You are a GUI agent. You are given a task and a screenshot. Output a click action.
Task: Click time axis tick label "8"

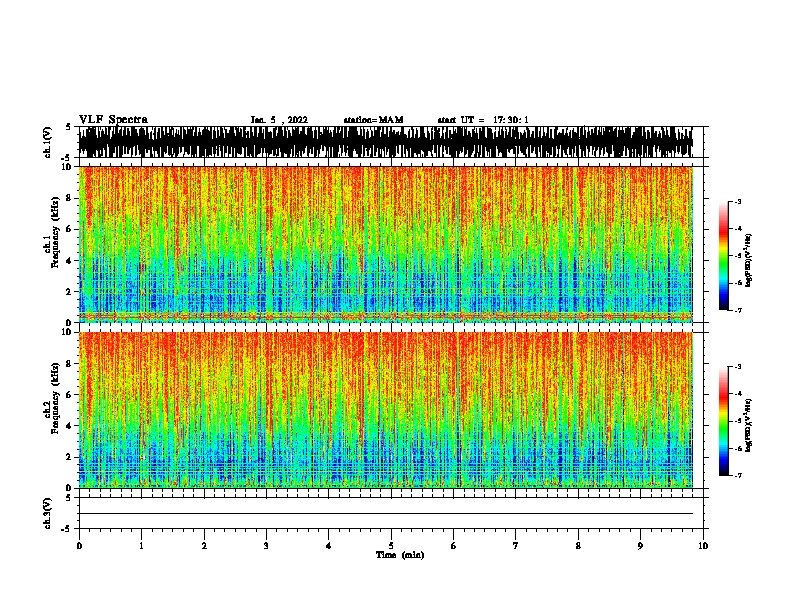(578, 546)
